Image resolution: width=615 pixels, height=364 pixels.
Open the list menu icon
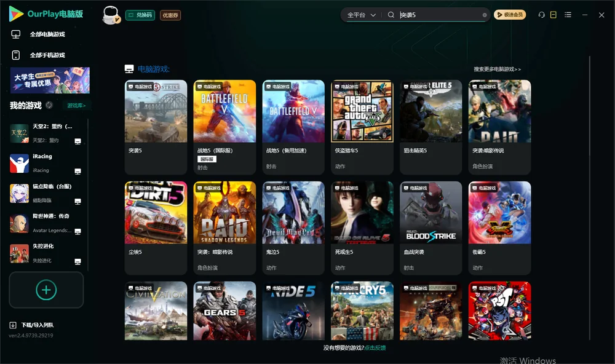point(568,15)
